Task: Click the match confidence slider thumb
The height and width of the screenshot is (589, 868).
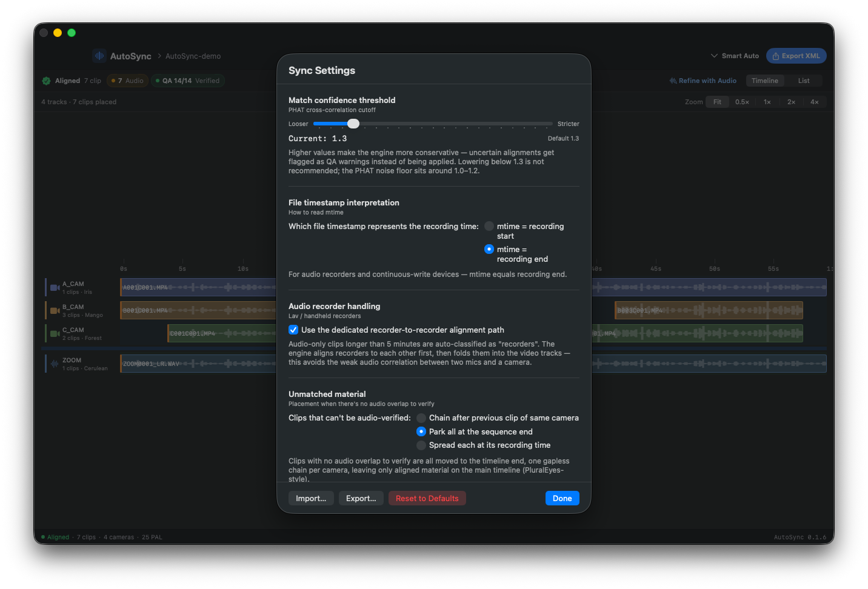Action: (353, 124)
